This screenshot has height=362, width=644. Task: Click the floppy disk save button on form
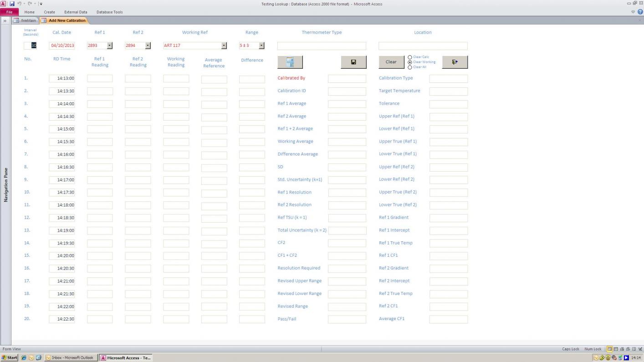(x=353, y=62)
